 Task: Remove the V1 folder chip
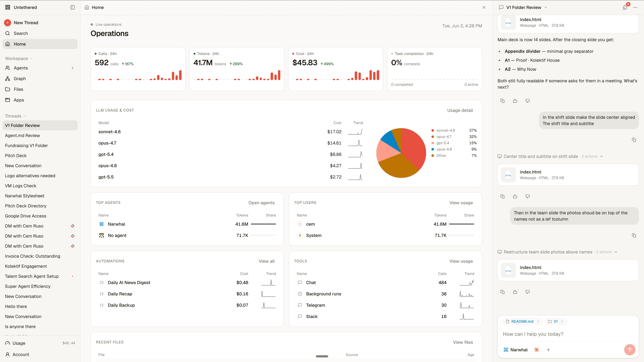562,322
